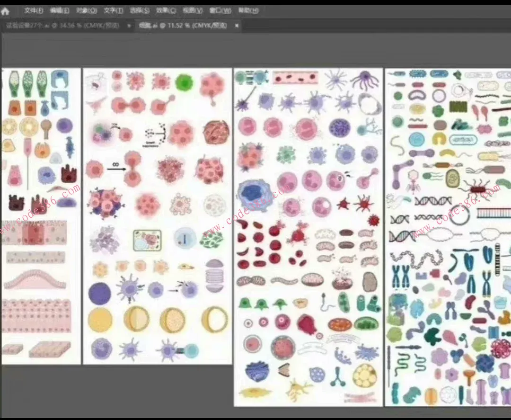Open the 文字(T) menu

point(113,11)
